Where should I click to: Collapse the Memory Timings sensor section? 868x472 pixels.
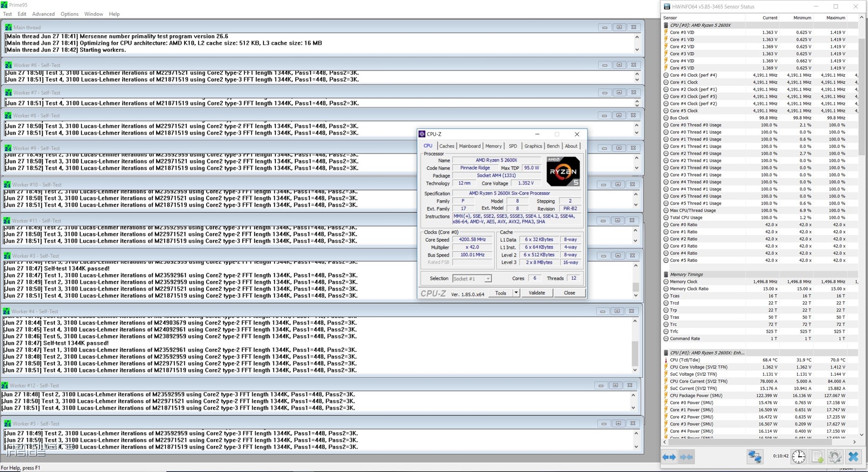point(666,275)
